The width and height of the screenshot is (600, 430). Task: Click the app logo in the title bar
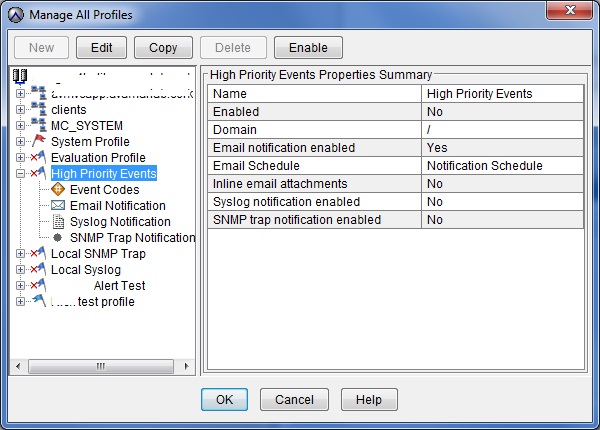(16, 15)
